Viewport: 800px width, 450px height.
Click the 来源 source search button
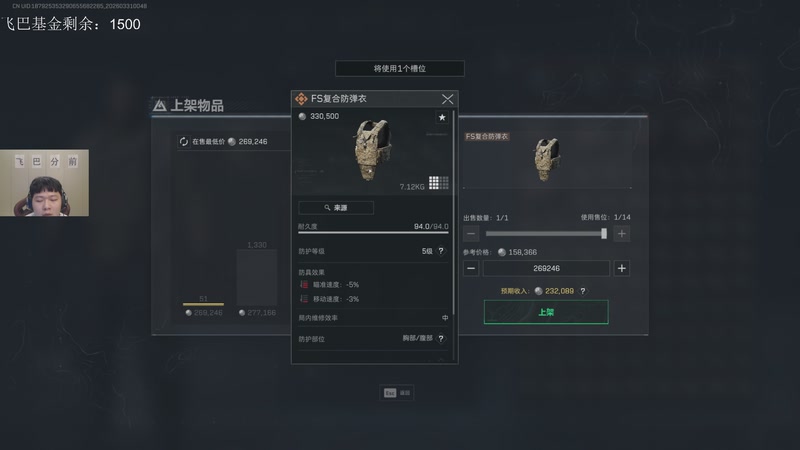pyautogui.click(x=336, y=208)
